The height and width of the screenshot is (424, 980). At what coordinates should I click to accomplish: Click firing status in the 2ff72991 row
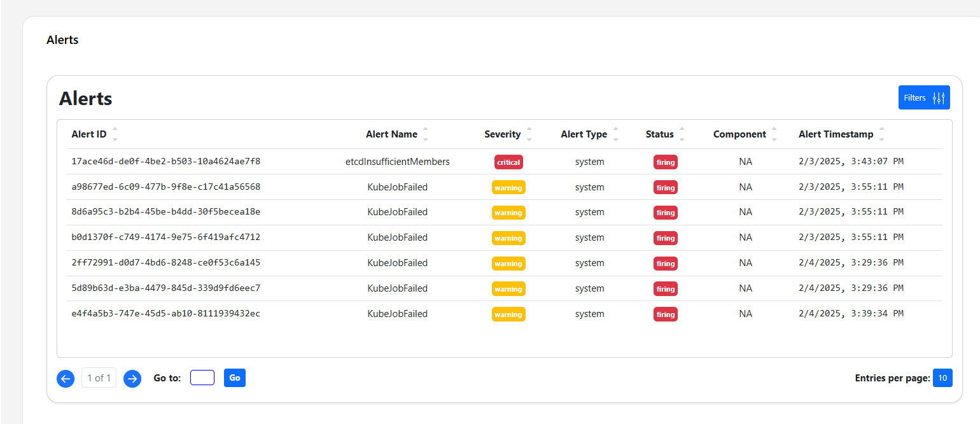click(x=666, y=264)
